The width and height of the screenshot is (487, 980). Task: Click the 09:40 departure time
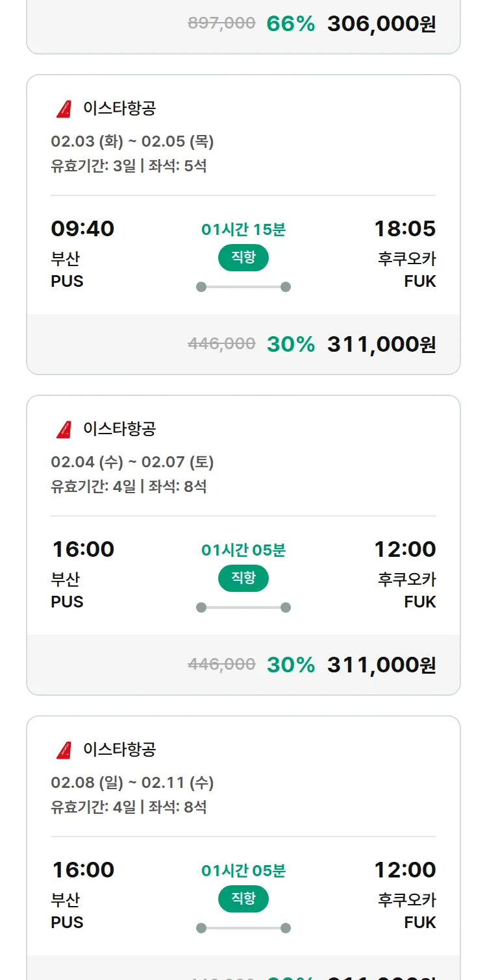click(x=82, y=228)
